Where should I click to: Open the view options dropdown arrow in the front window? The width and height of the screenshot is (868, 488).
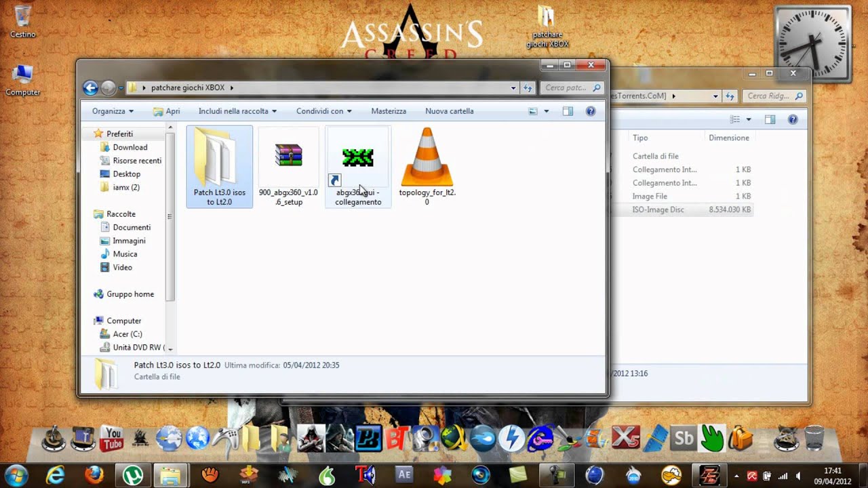[546, 111]
